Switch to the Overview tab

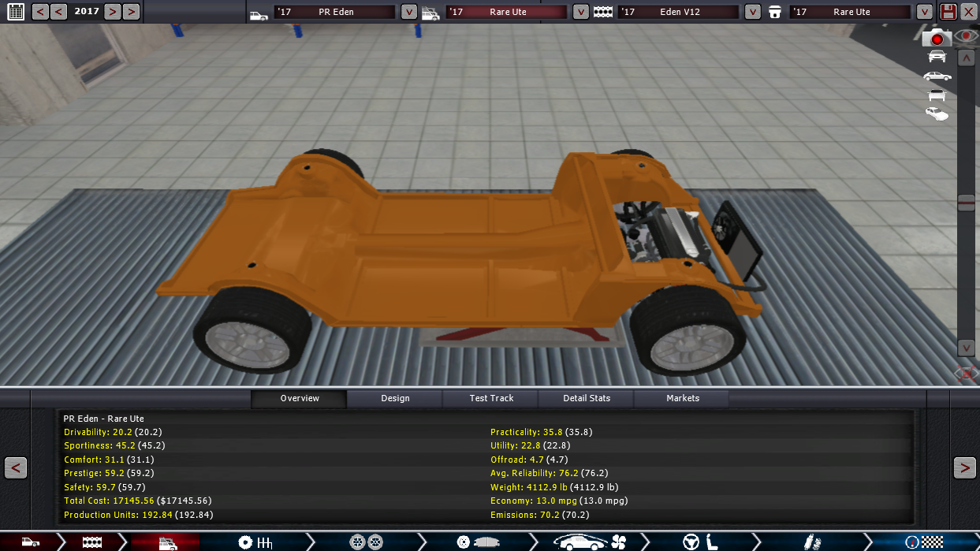click(300, 398)
